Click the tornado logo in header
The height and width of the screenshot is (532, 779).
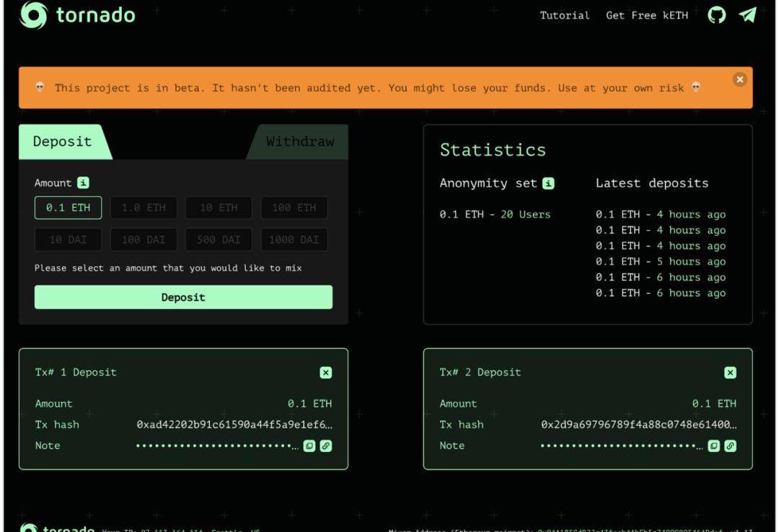(x=78, y=14)
